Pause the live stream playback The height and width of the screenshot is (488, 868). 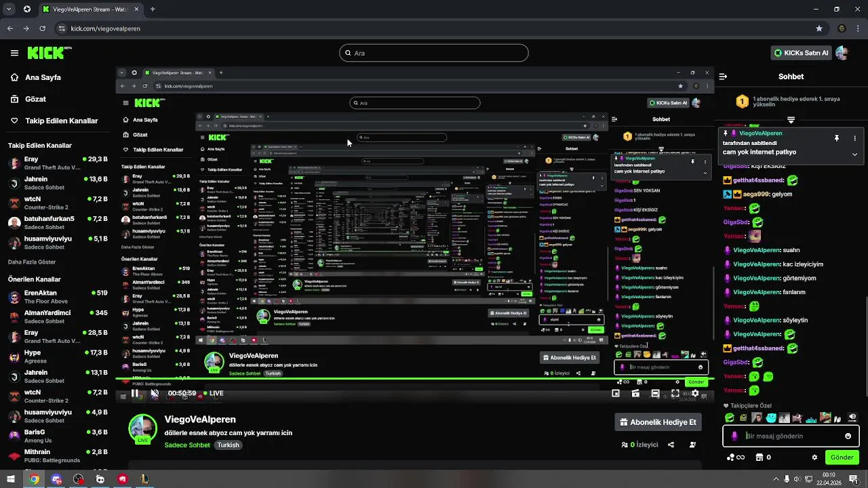135,393
